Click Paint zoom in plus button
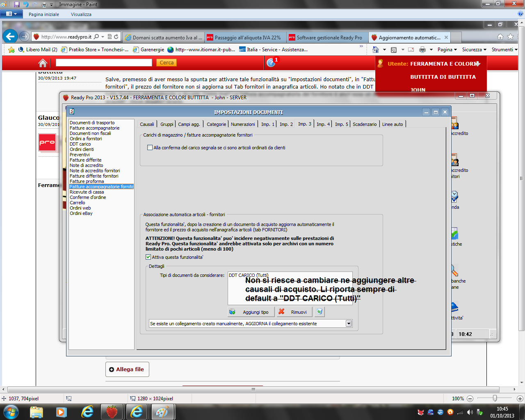Viewport: 525px width, 420px height. click(x=520, y=399)
